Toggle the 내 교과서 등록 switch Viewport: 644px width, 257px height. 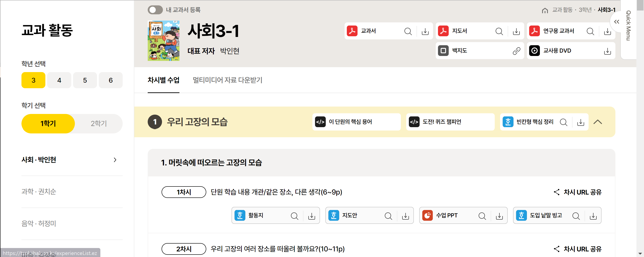pos(155,10)
